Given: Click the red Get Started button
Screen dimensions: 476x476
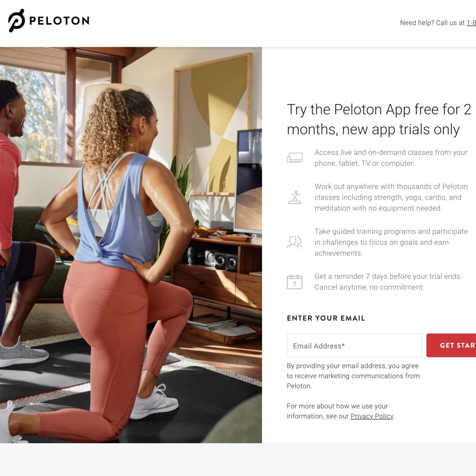Looking at the screenshot, I should click(x=451, y=346).
